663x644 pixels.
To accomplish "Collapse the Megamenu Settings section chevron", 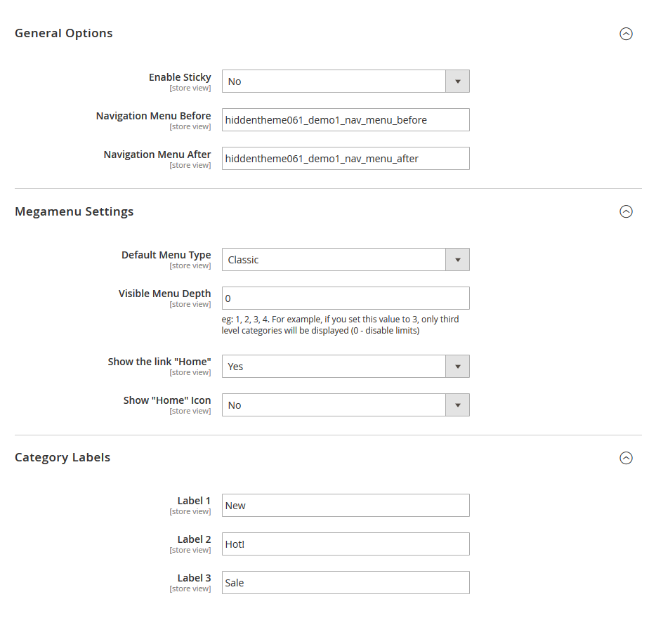I will [626, 211].
